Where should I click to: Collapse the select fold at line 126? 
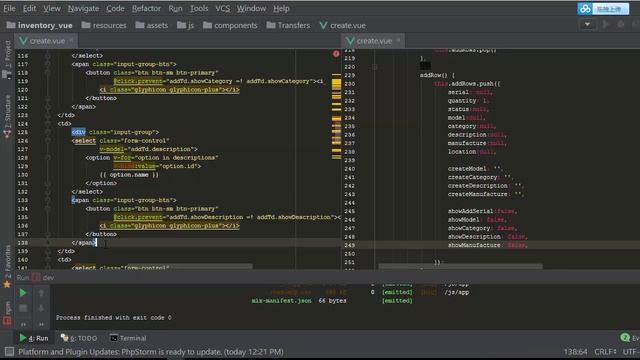click(x=48, y=141)
